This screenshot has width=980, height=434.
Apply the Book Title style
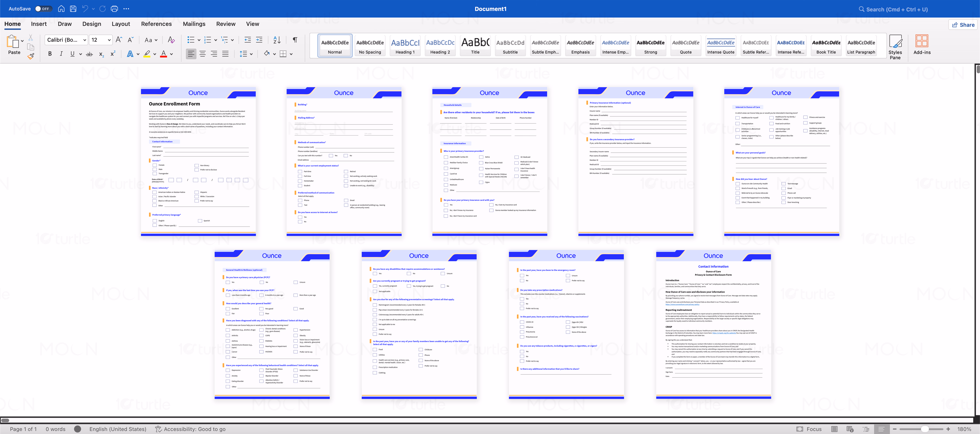tap(826, 45)
